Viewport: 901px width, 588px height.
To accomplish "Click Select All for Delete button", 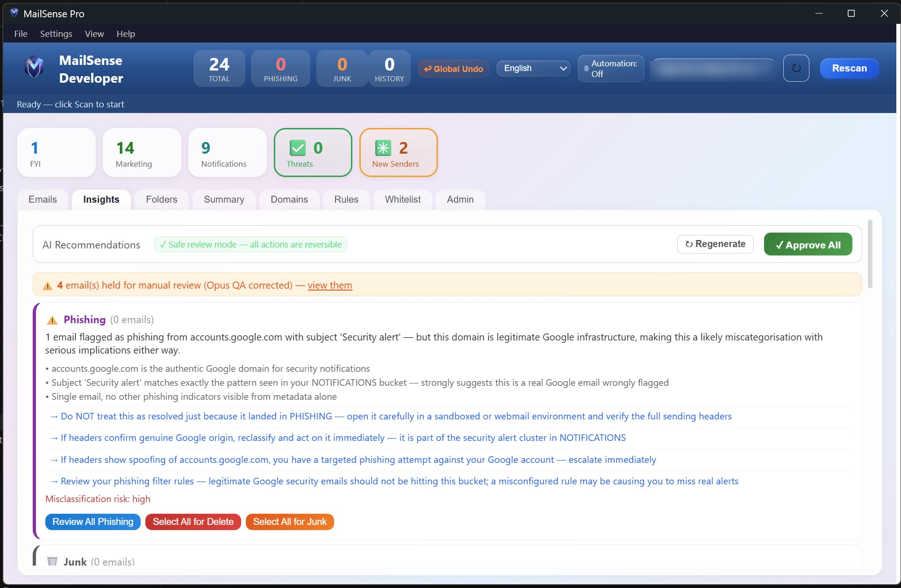I will pos(193,522).
